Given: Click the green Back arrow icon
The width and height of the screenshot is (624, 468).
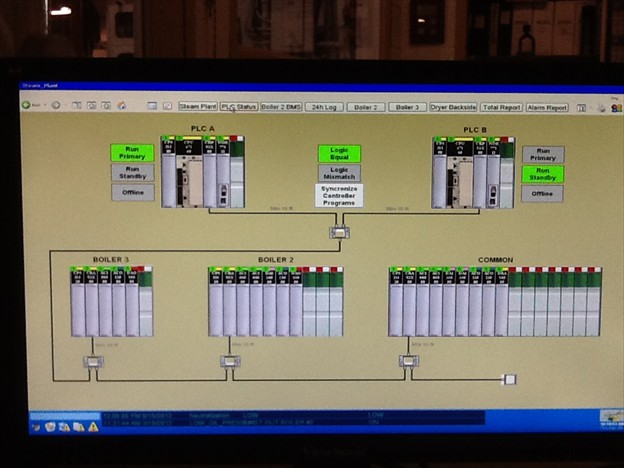Looking at the screenshot, I should [x=26, y=105].
